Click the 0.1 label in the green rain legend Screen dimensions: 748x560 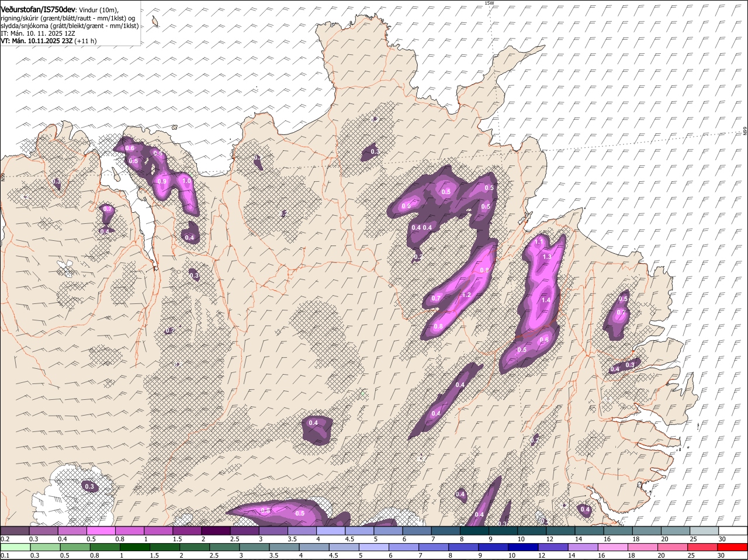(5, 555)
